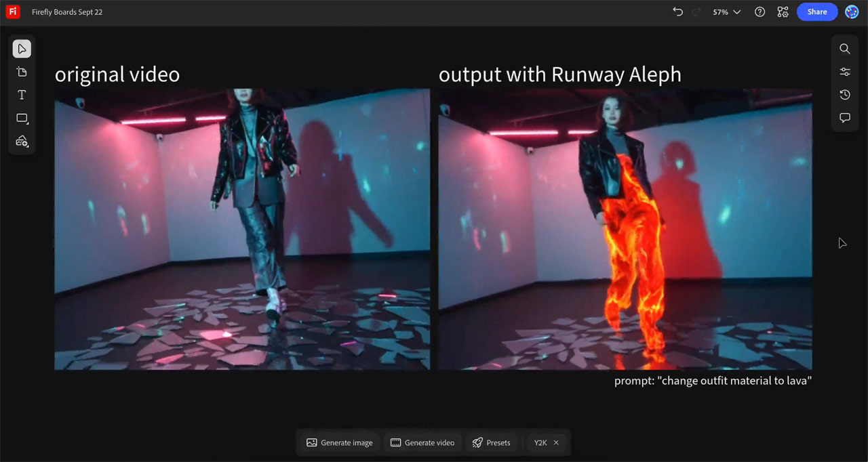Viewport: 868px width, 462px height.
Task: Open the adjustments sliders panel
Action: click(844, 72)
